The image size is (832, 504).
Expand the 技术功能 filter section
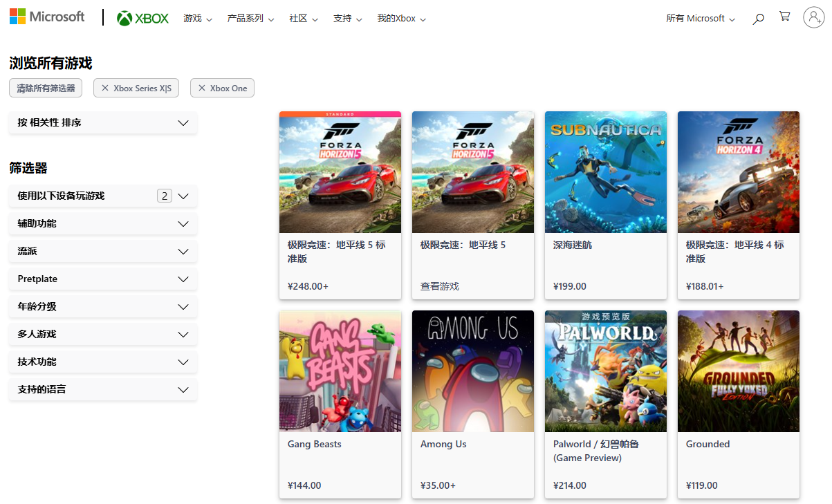(x=103, y=362)
